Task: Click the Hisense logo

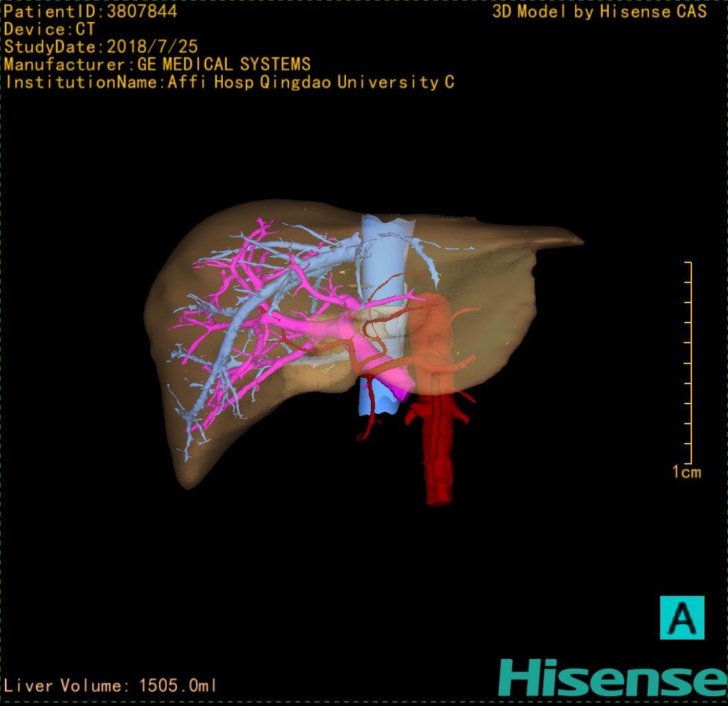Action: pos(613,678)
